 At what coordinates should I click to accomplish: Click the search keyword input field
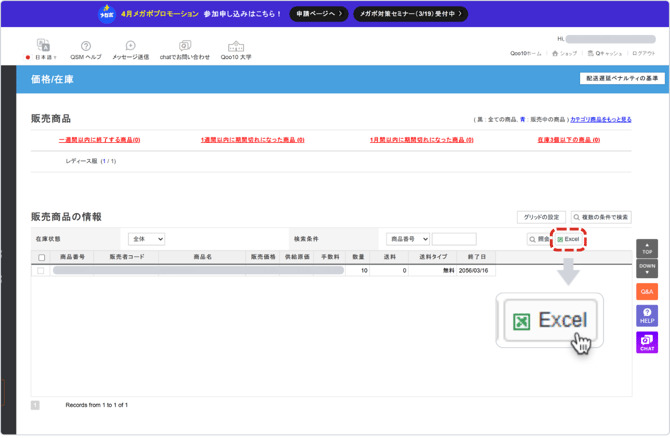pyautogui.click(x=454, y=239)
